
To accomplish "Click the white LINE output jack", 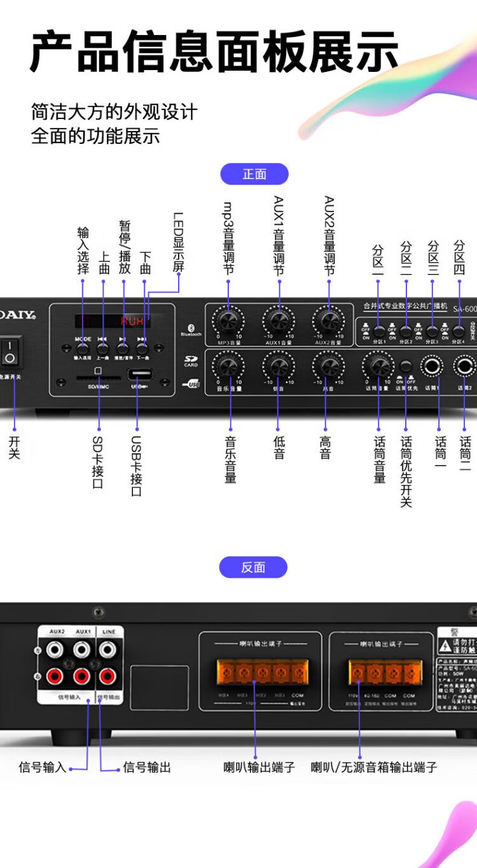I will [108, 649].
